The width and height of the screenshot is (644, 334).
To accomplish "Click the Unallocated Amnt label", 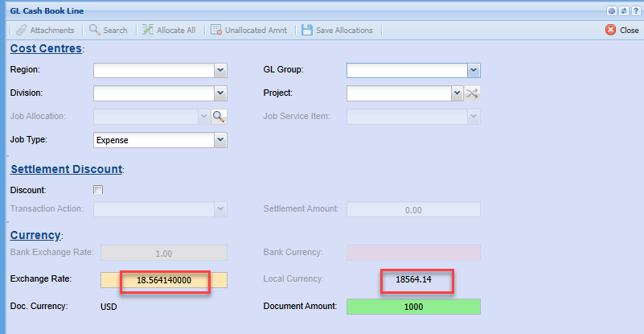I will click(x=256, y=30).
